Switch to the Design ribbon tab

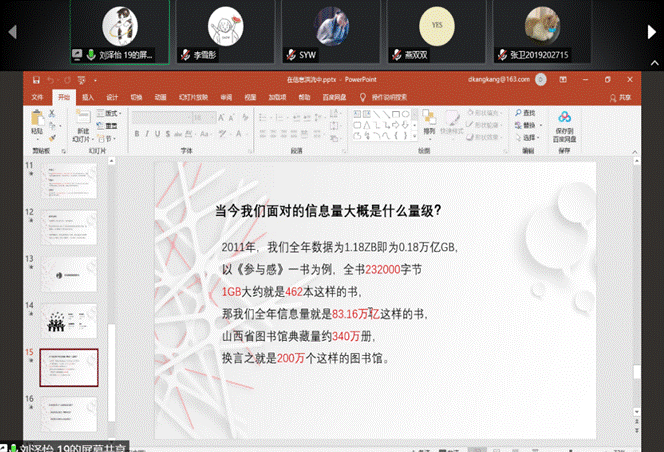coord(112,97)
